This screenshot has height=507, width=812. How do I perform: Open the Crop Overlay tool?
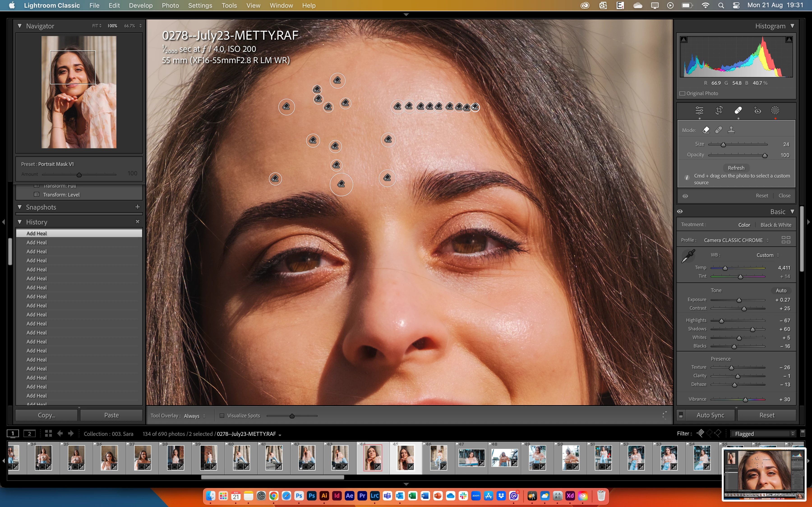[x=719, y=110]
